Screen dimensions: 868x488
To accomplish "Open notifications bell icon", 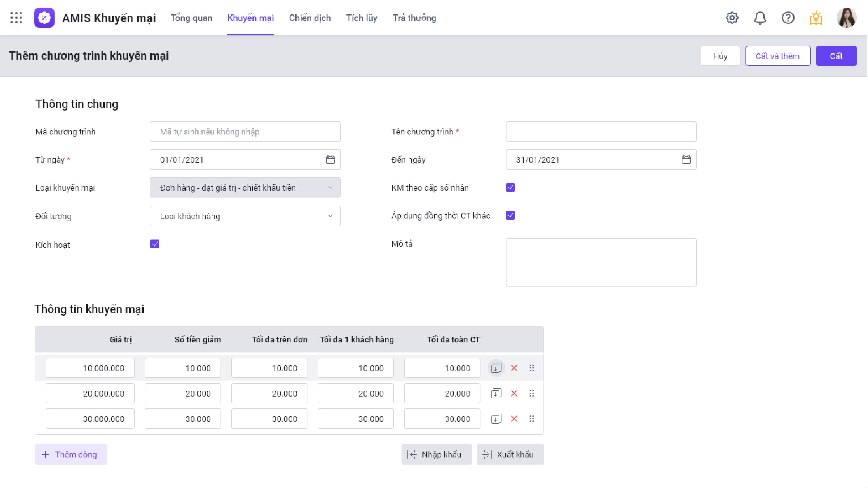I will click(x=760, y=18).
